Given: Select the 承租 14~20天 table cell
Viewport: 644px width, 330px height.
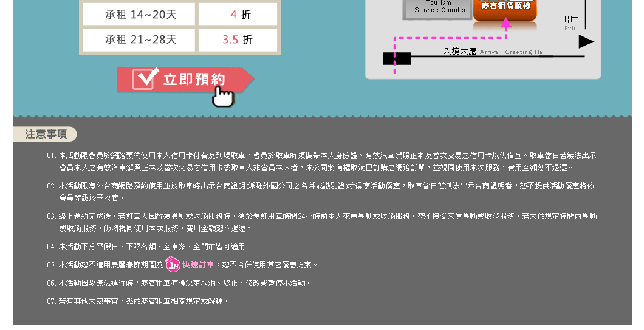Looking at the screenshot, I should pos(139,15).
